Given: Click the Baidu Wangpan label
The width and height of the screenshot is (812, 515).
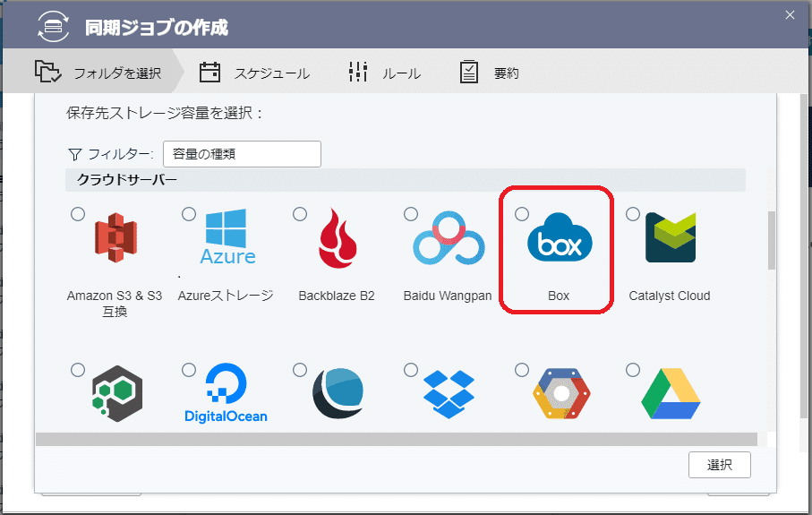Looking at the screenshot, I should coord(448,296).
